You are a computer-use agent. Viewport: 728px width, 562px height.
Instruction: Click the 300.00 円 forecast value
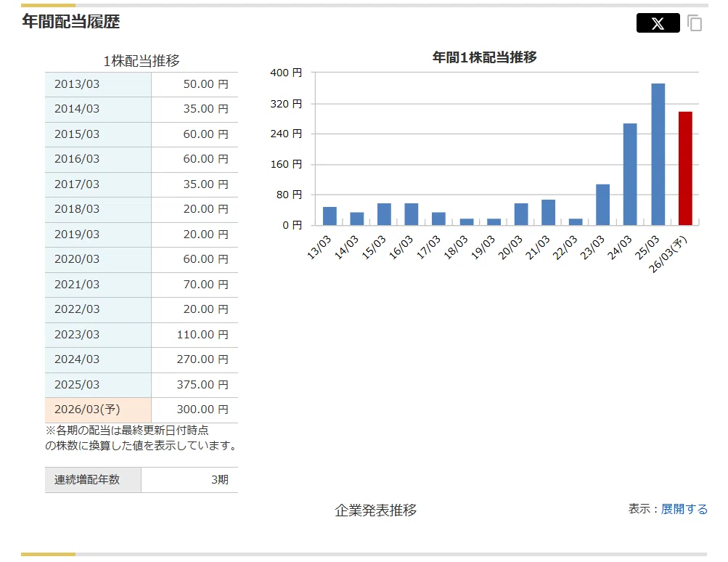[x=203, y=410]
